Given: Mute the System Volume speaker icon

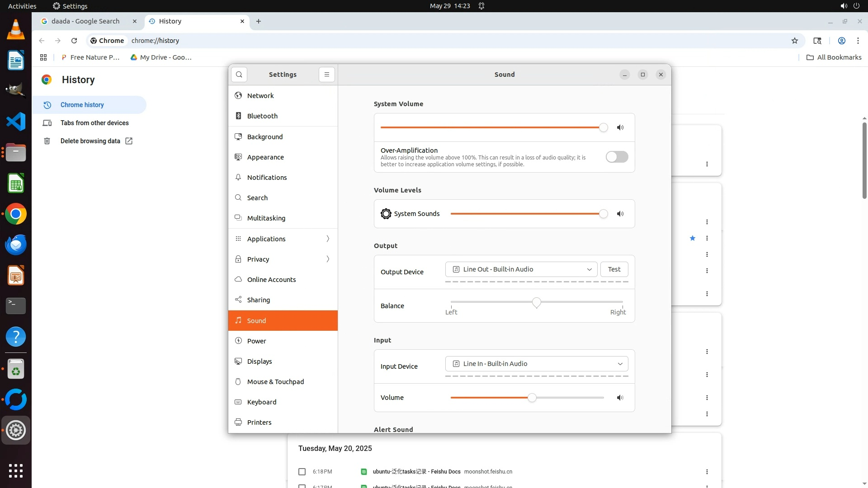Looking at the screenshot, I should pos(620,127).
